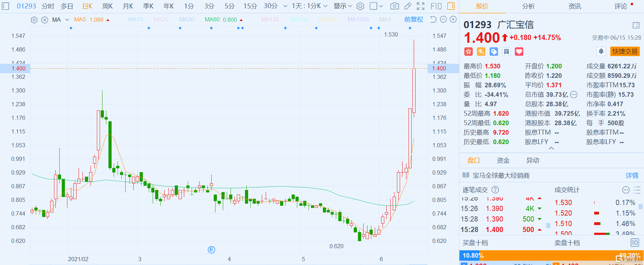Zoom in chart with plus icon
This screenshot has height=265, width=644.
453,20
